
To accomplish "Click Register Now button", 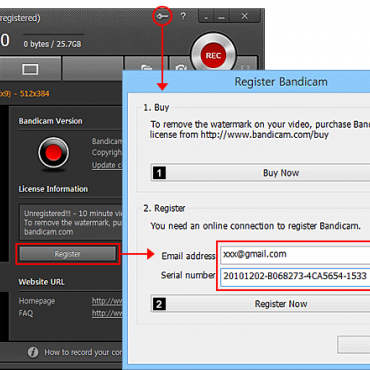I will 261,304.
